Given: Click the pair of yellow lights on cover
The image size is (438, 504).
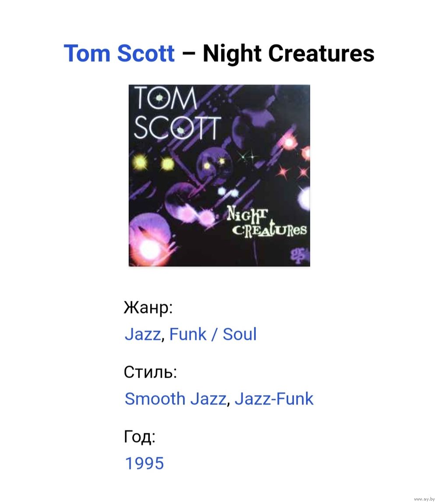Looking at the screenshot, I should pos(154,163).
